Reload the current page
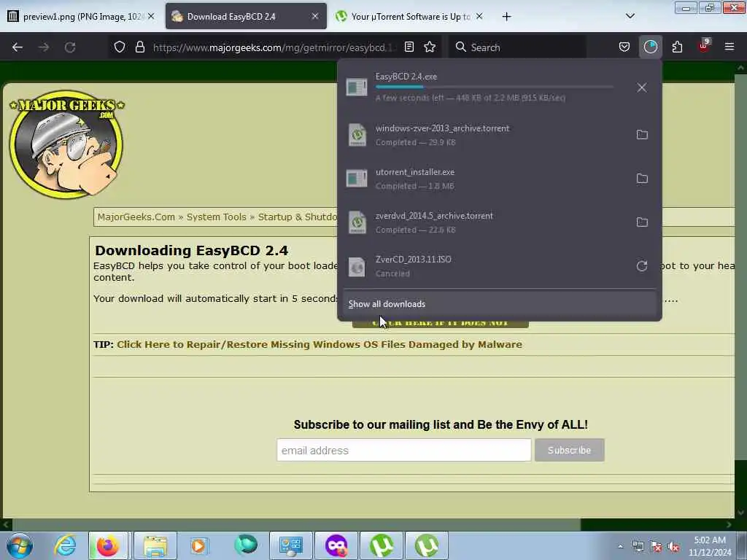 [x=70, y=47]
